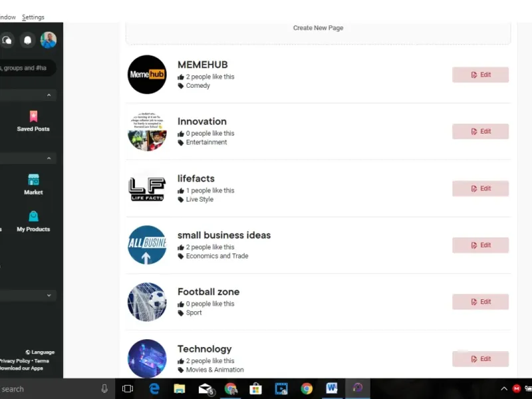Open the user profile avatar

48,40
